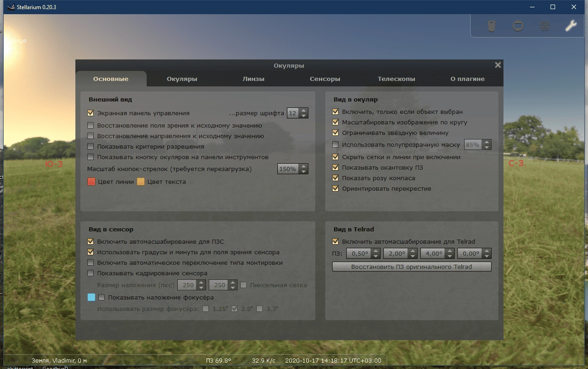The height and width of the screenshot is (369, 588).
Task: Toggle the sensor frame view icon
Action: point(518,26)
